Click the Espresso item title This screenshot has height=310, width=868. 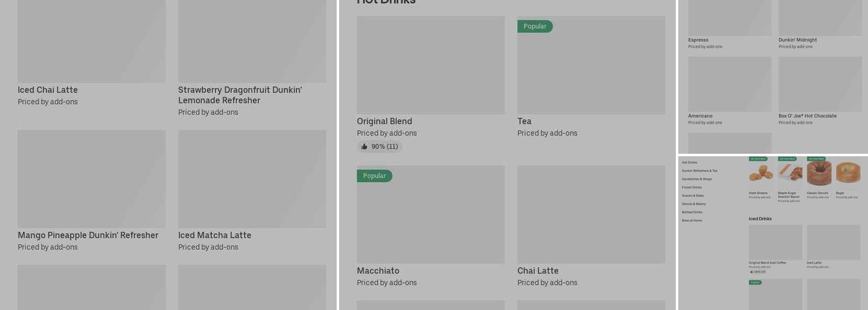[x=698, y=40]
